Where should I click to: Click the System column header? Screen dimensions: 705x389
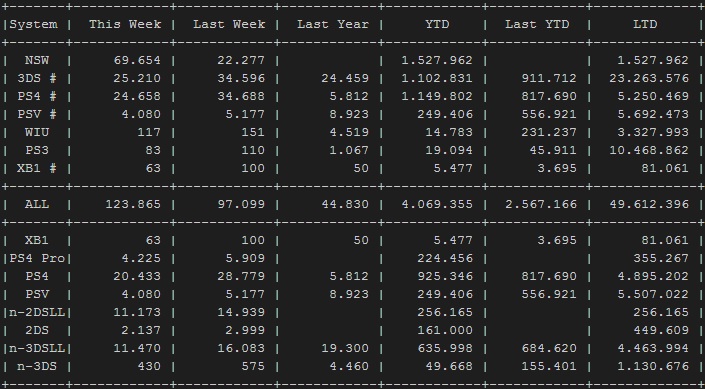[33, 24]
